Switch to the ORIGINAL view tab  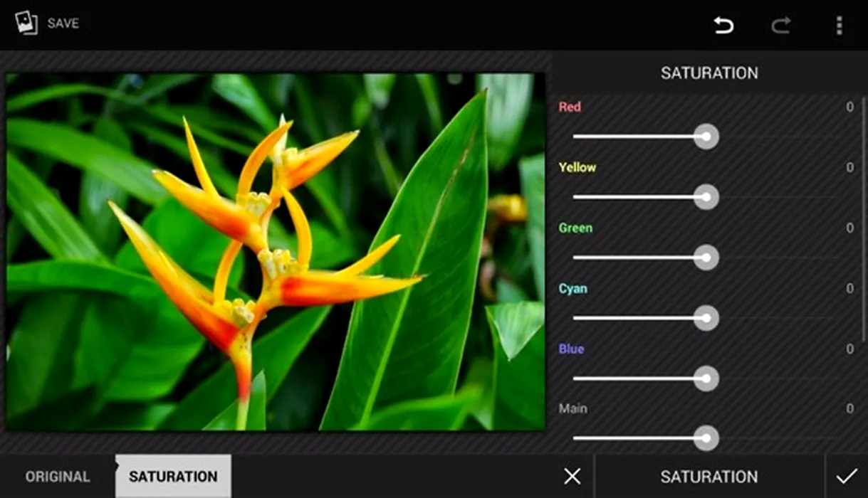pyautogui.click(x=58, y=477)
